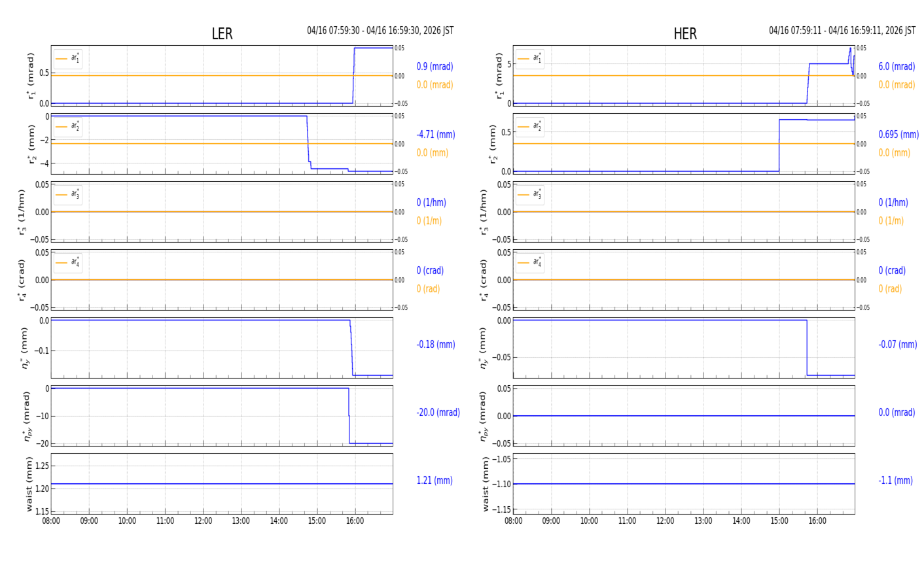
Task: Click the LER r4 legend entry
Action: click(68, 263)
